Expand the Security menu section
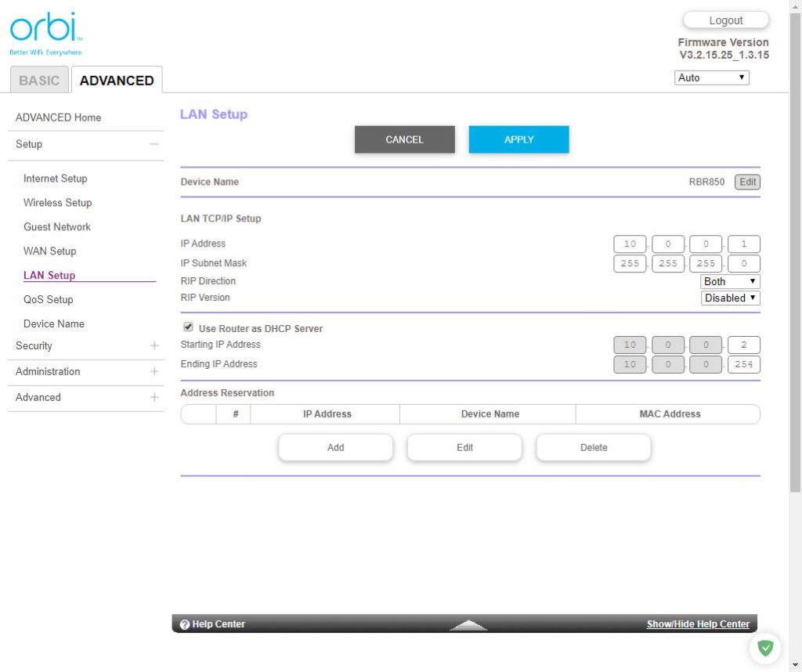Viewport: 802px width, 672px height. point(154,345)
